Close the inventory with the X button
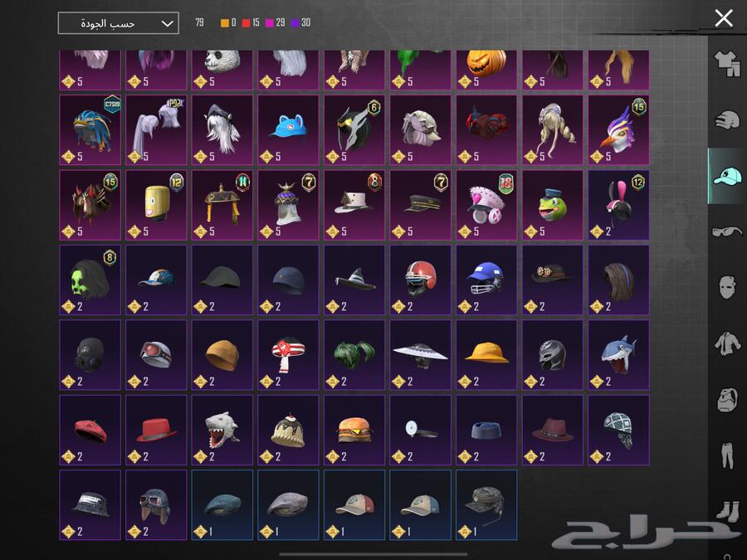This screenshot has width=747, height=560. tap(724, 18)
